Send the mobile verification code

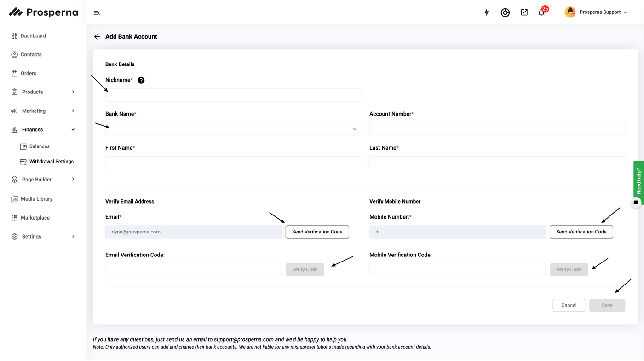[x=581, y=232]
